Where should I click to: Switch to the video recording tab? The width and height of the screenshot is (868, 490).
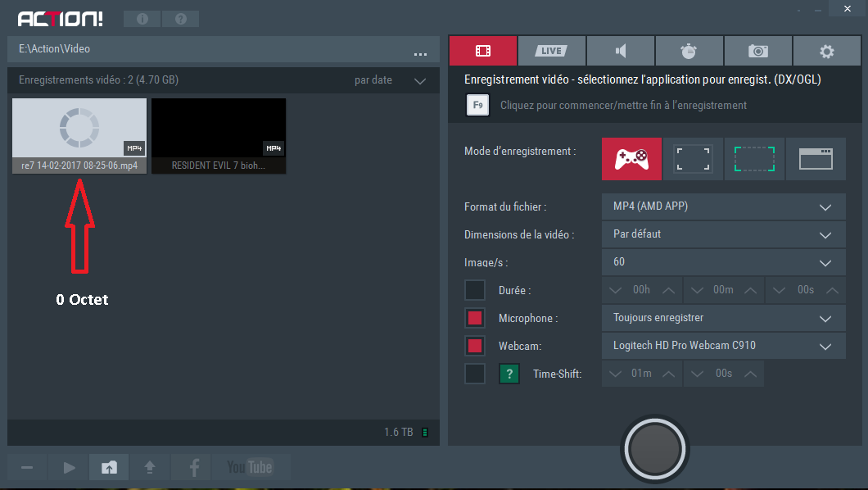(482, 51)
